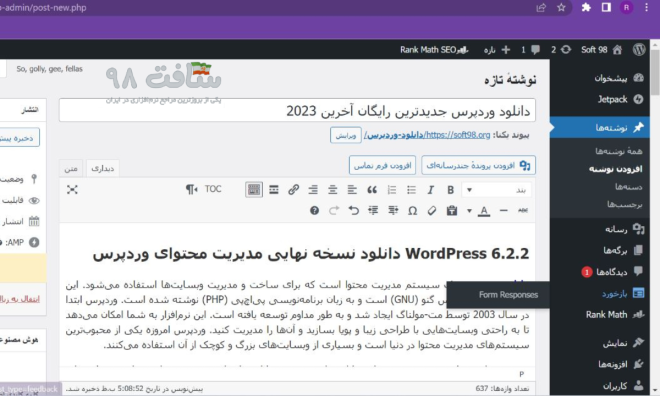The width and height of the screenshot is (660, 396).
Task: Click the Add Contact Form button
Action: pyautogui.click(x=382, y=165)
